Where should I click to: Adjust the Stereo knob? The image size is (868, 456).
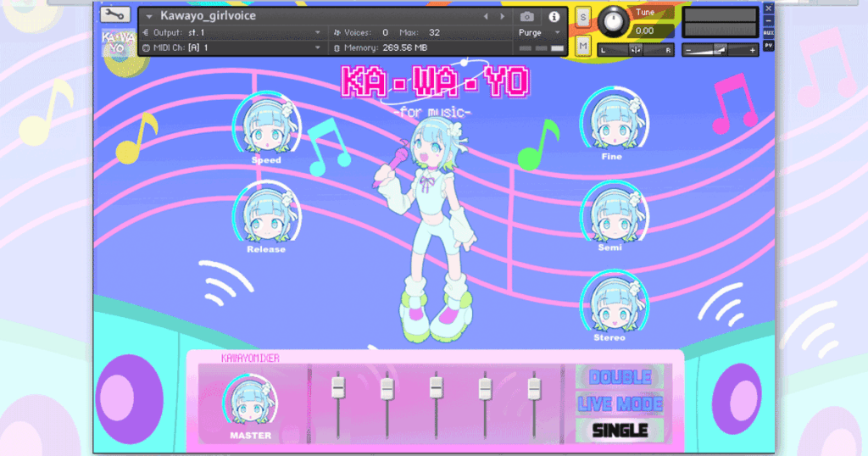tap(614, 301)
